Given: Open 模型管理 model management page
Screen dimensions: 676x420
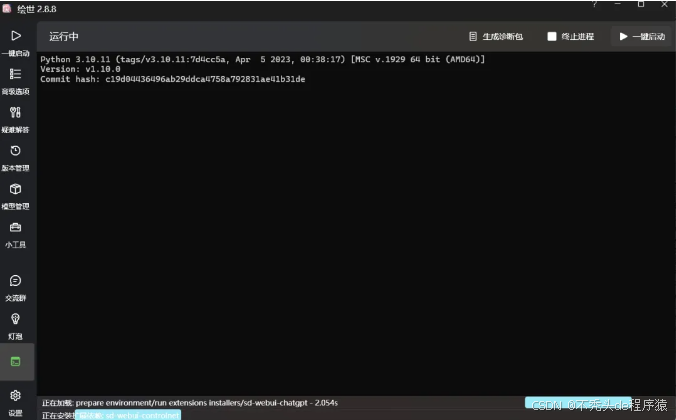Looking at the screenshot, I should (16, 197).
